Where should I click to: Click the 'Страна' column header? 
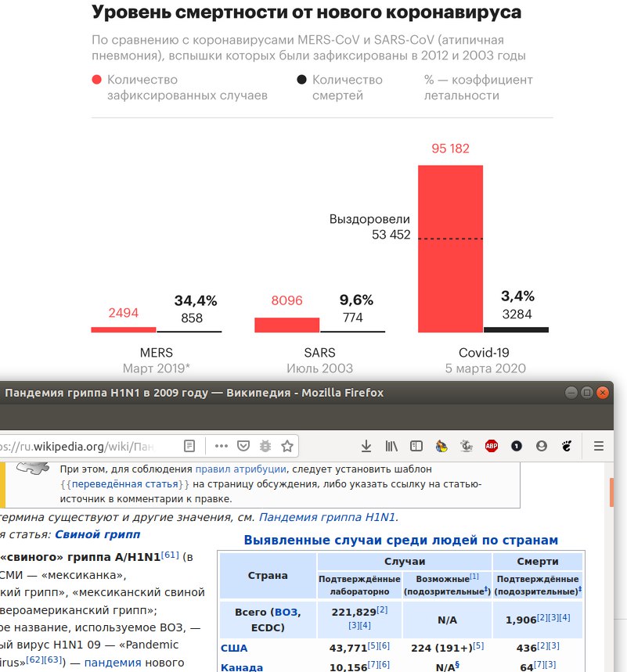(268, 575)
